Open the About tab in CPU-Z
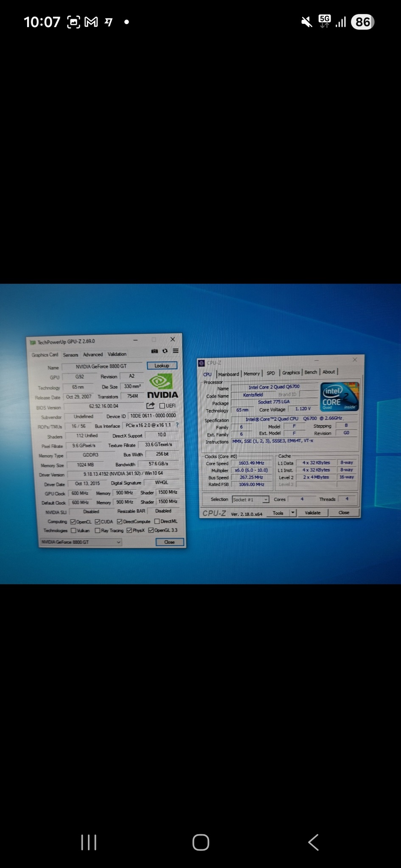401x868 pixels. (x=328, y=372)
